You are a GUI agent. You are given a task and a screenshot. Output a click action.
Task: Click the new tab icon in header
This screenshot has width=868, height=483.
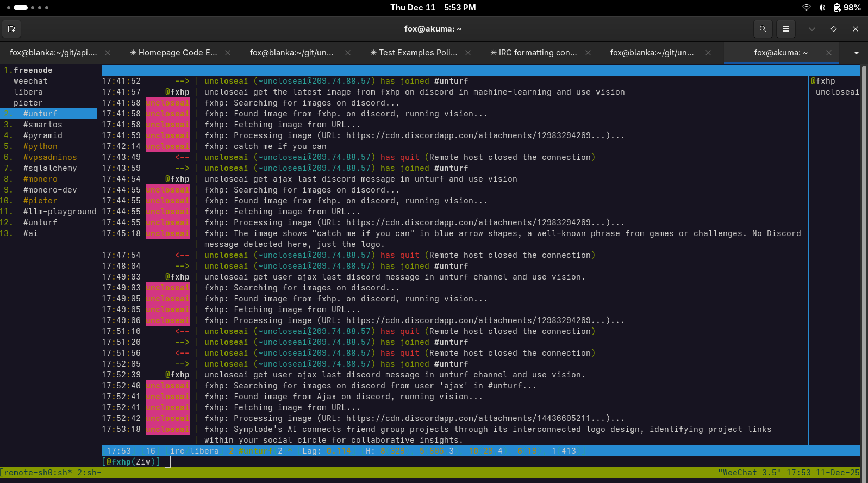coord(11,29)
